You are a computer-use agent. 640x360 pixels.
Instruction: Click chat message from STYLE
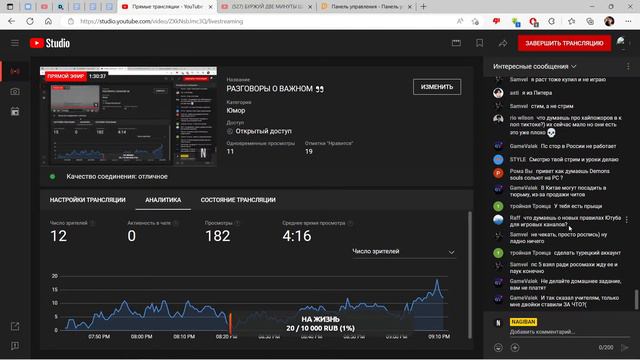point(564,159)
